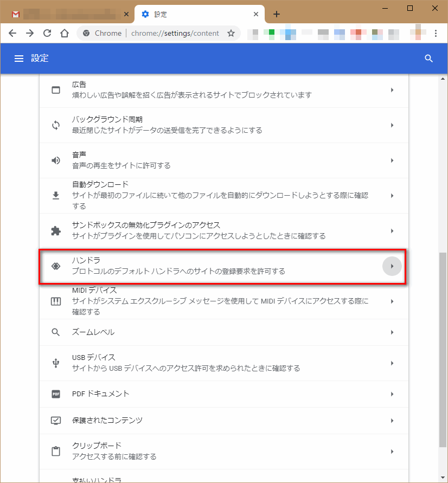Click the ハンドラ handlers diamond icon
448x483 pixels.
(x=55, y=266)
